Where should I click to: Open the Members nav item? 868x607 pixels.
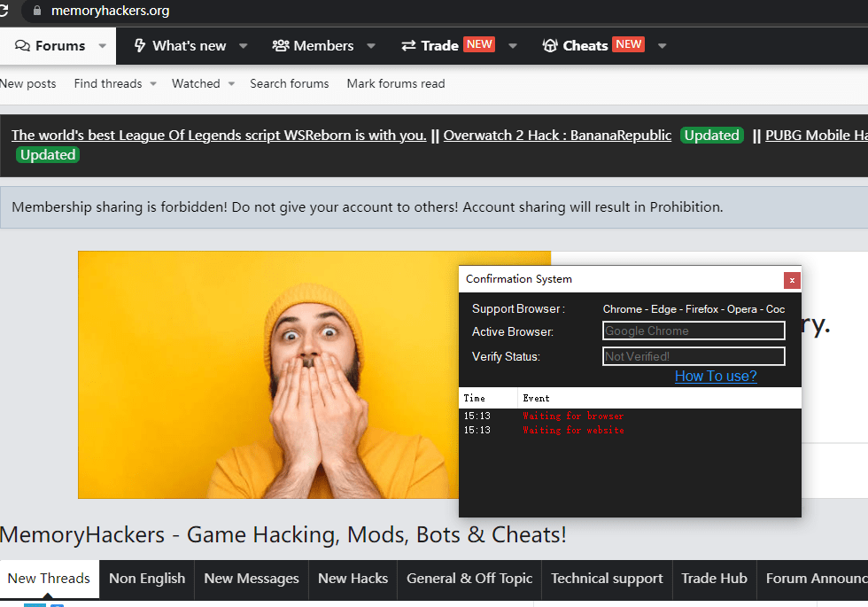323,45
